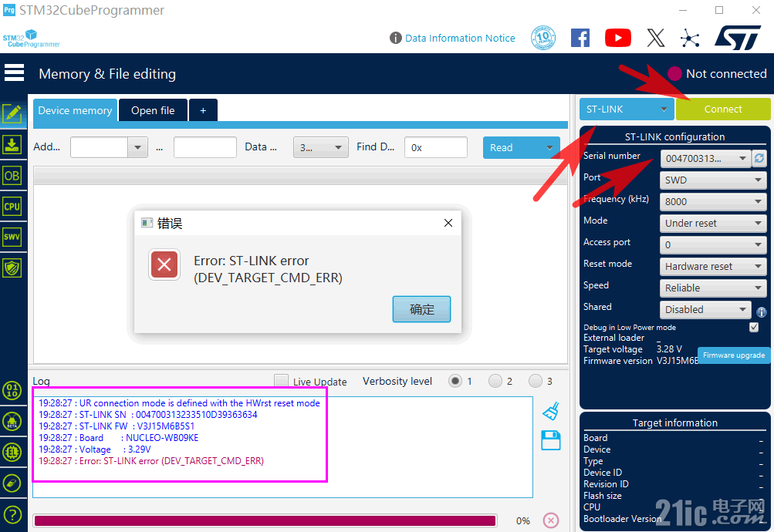
Task: Select Memory & File editing sidebar icon
Action: pyautogui.click(x=12, y=114)
